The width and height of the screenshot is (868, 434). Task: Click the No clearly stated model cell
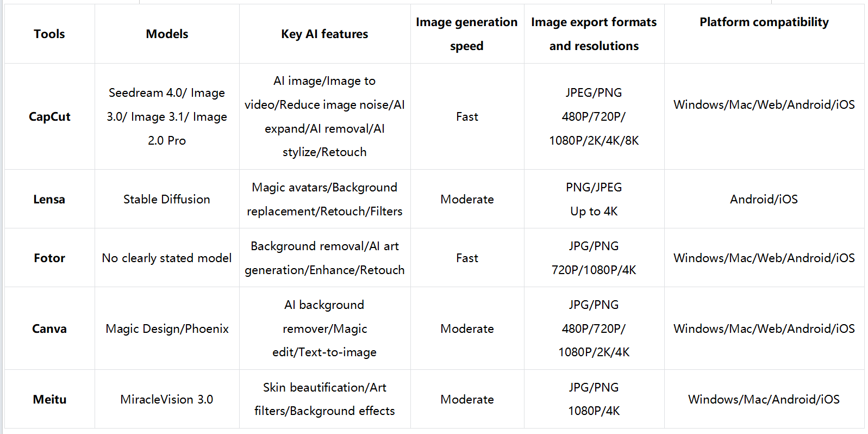click(167, 258)
